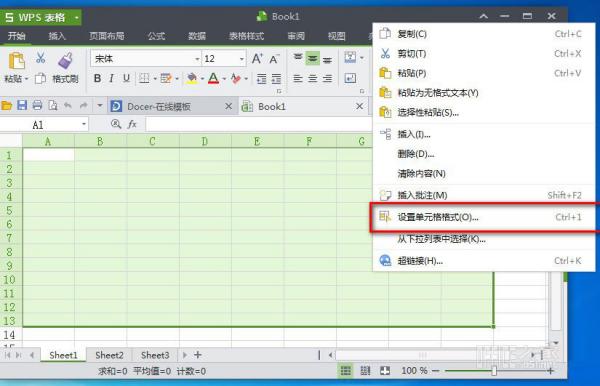Click the formula bar input field
600x386 pixels.
coord(258,124)
